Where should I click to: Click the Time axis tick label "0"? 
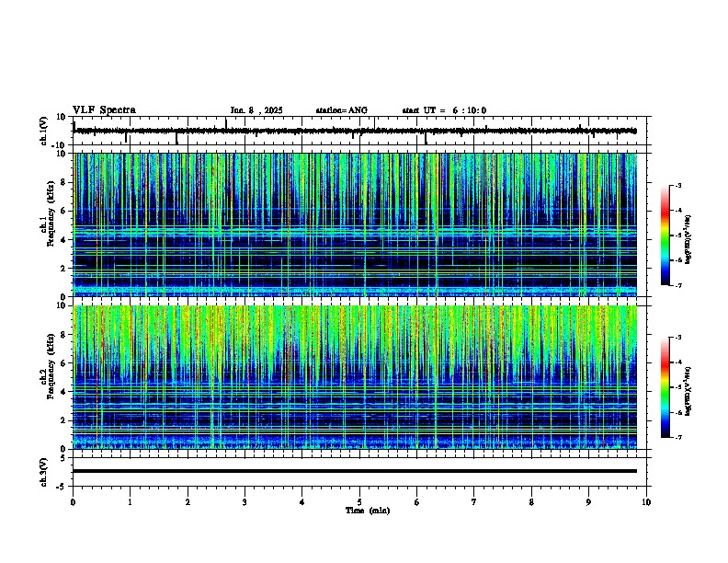73,502
